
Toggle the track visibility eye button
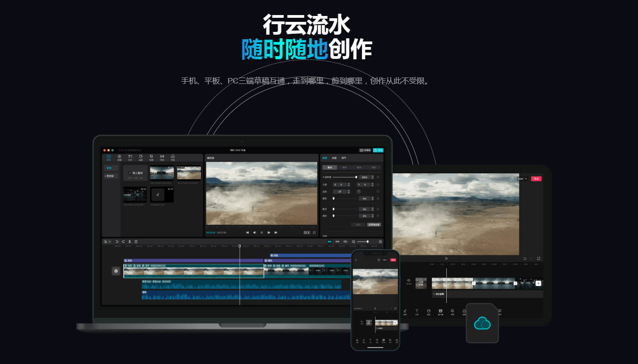(116, 271)
